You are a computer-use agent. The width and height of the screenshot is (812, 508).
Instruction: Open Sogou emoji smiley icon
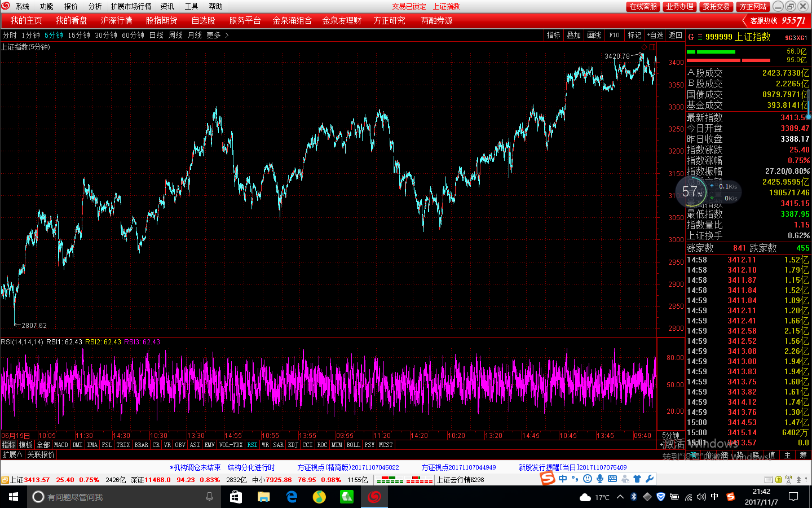click(587, 479)
